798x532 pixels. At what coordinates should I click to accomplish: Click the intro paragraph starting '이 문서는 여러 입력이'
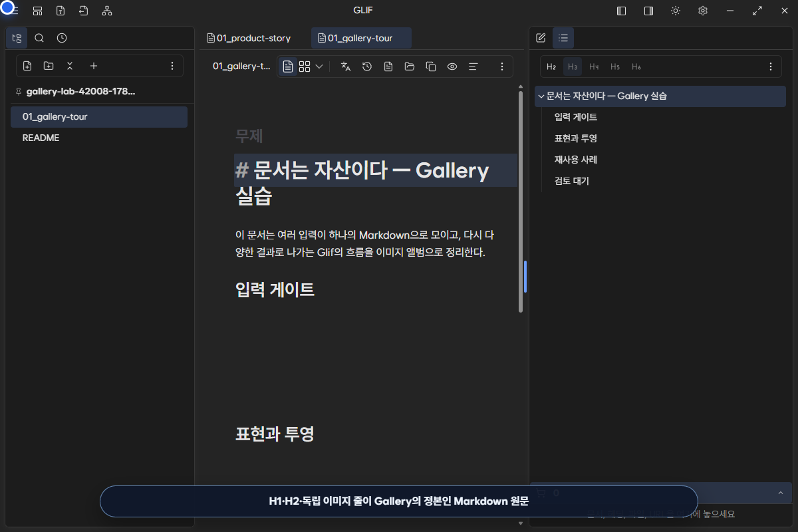pos(364,243)
